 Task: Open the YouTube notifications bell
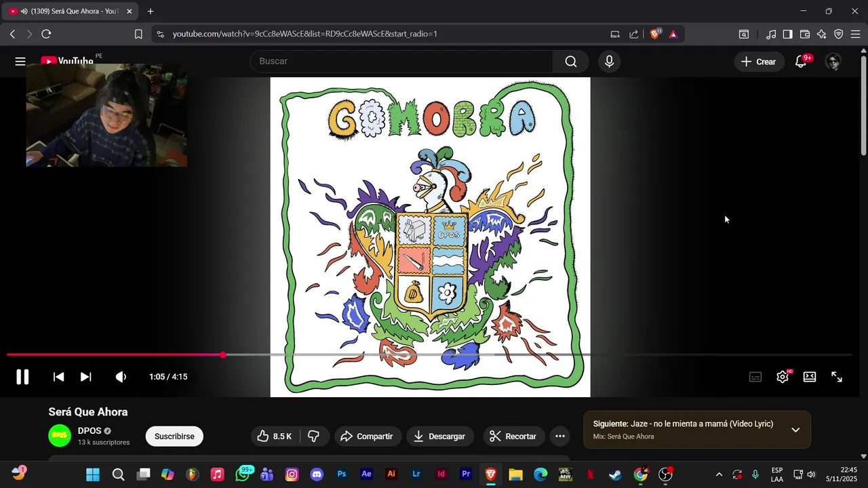801,62
